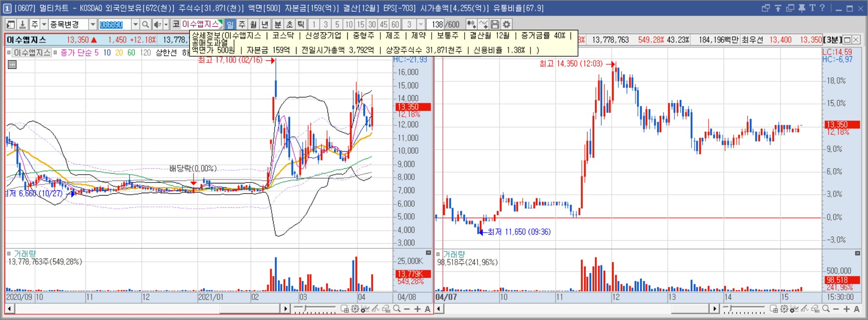Zoom in left chart with plus icon
The width and height of the screenshot is (868, 320).
(417, 309)
